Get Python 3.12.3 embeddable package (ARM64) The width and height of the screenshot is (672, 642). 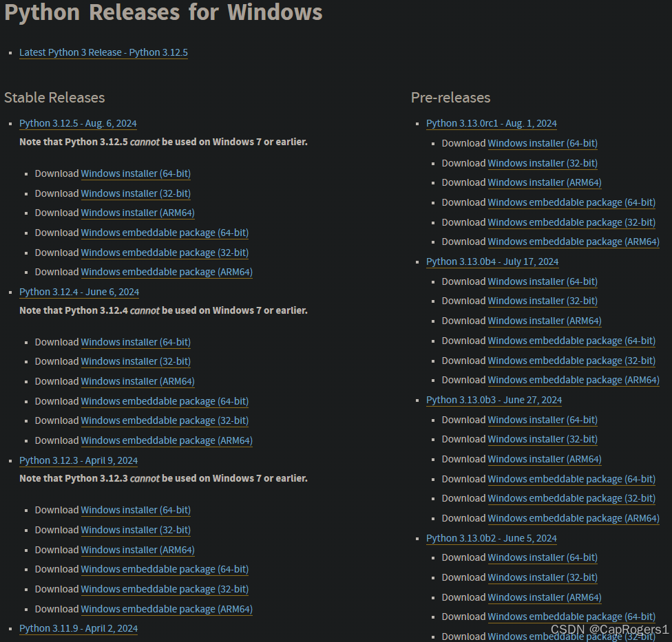[167, 609]
